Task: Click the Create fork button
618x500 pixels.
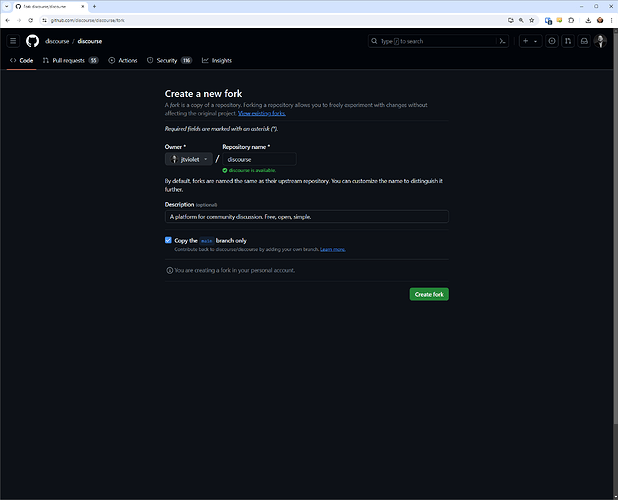Action: tap(429, 294)
